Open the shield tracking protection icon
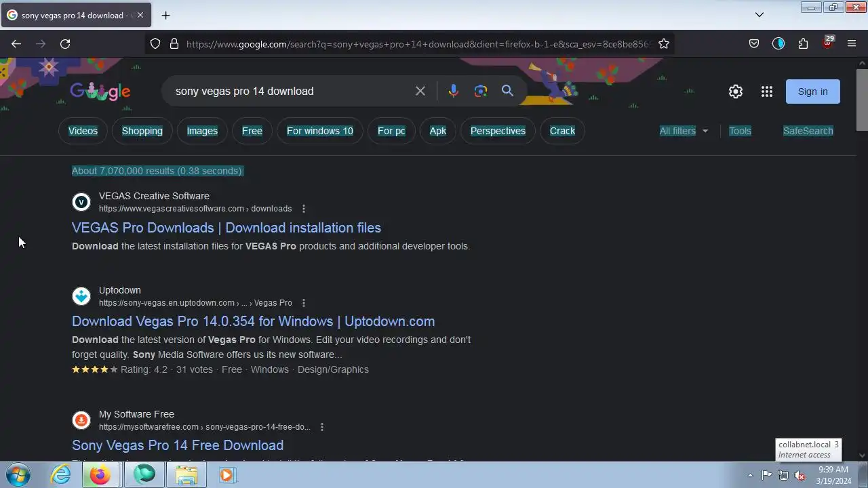The width and height of the screenshot is (868, 488). (x=155, y=44)
